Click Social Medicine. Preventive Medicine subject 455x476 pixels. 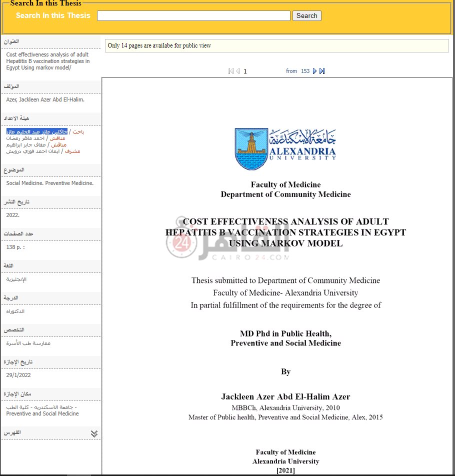click(49, 183)
